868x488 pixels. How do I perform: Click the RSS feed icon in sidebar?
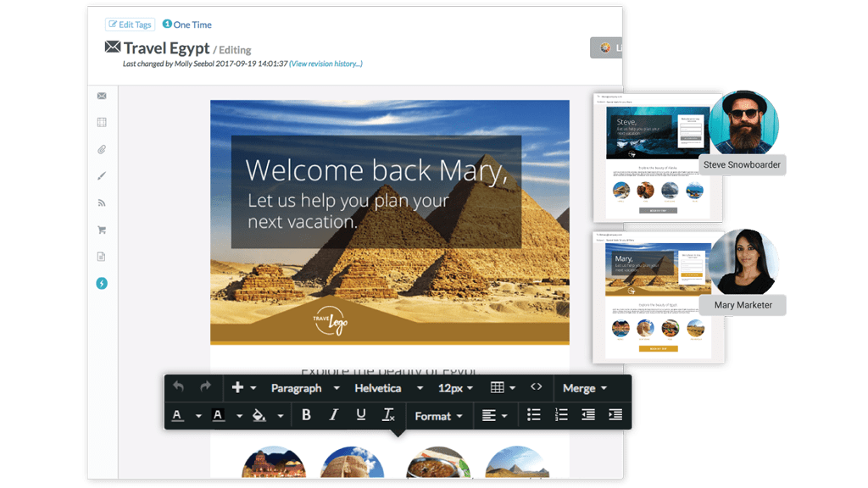coord(102,202)
